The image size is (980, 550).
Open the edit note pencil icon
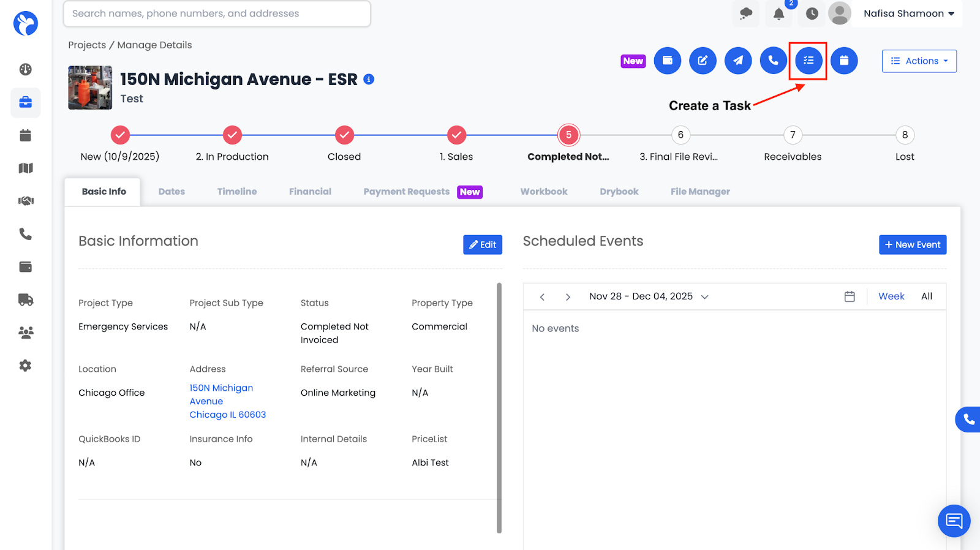pos(703,61)
